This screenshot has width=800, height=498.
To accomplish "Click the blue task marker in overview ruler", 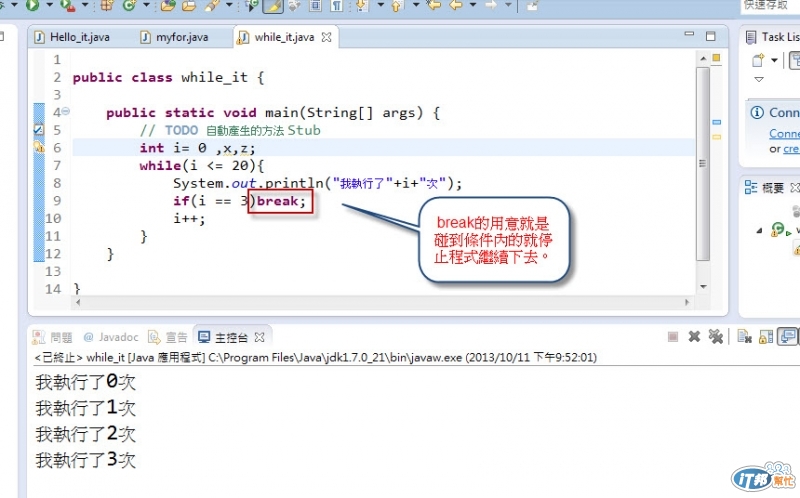I will 716,122.
